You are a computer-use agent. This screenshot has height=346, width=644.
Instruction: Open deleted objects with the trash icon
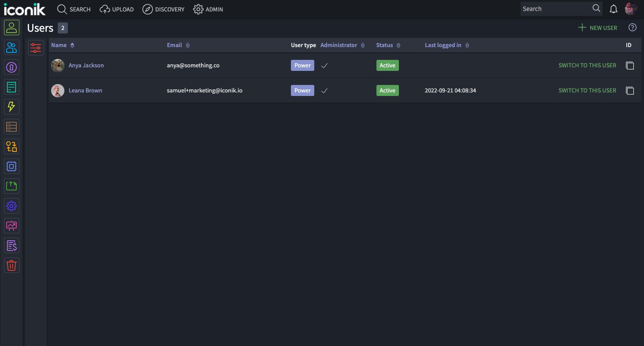pos(11,265)
